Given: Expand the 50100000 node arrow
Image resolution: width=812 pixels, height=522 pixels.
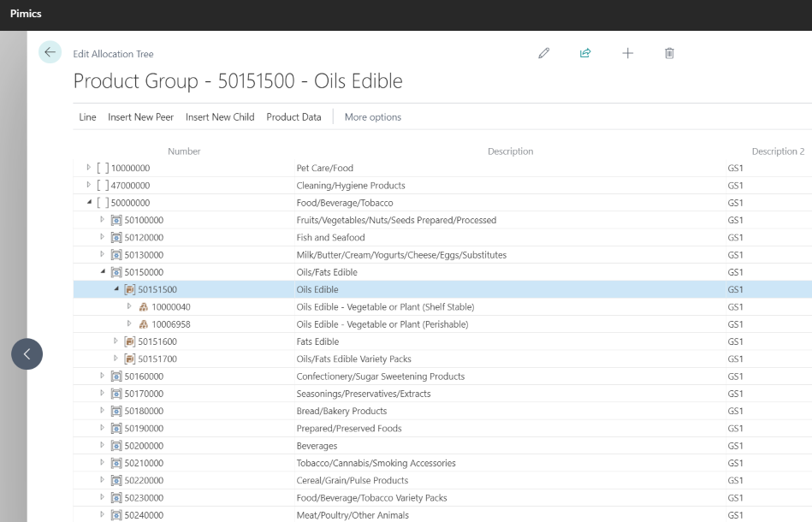Looking at the screenshot, I should coord(102,219).
